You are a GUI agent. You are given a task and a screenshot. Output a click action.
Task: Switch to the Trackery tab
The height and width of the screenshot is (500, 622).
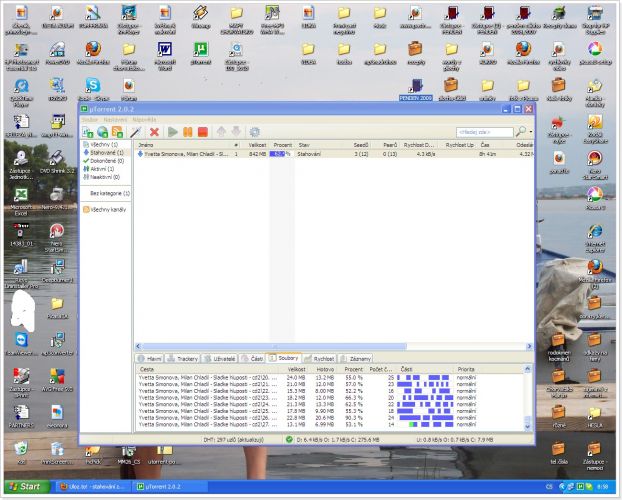182,359
